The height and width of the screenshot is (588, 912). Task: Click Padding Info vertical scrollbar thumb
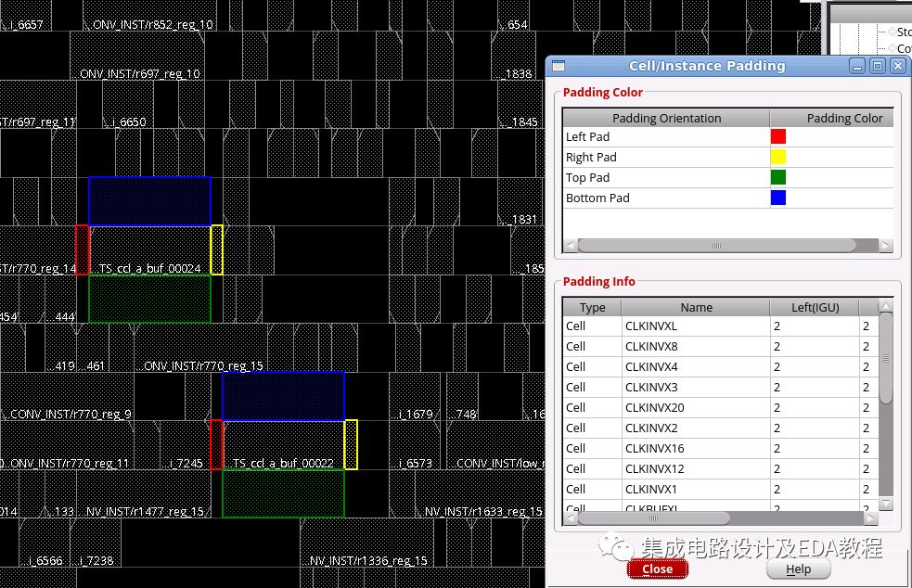click(886, 358)
